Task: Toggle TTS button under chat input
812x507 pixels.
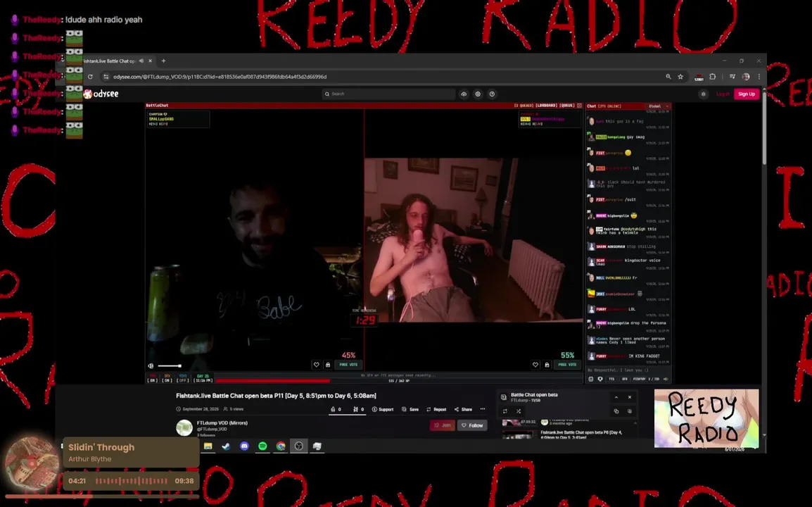Action: 611,379
